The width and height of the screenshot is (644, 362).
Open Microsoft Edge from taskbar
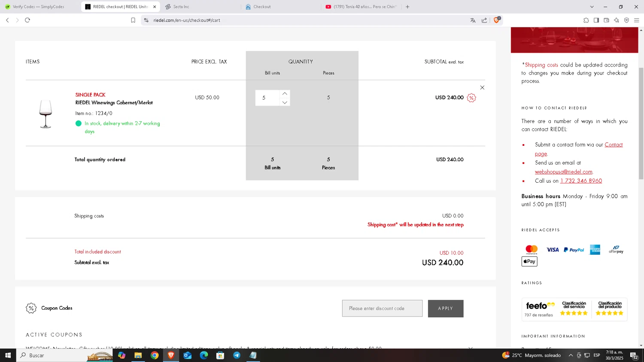coord(204,355)
